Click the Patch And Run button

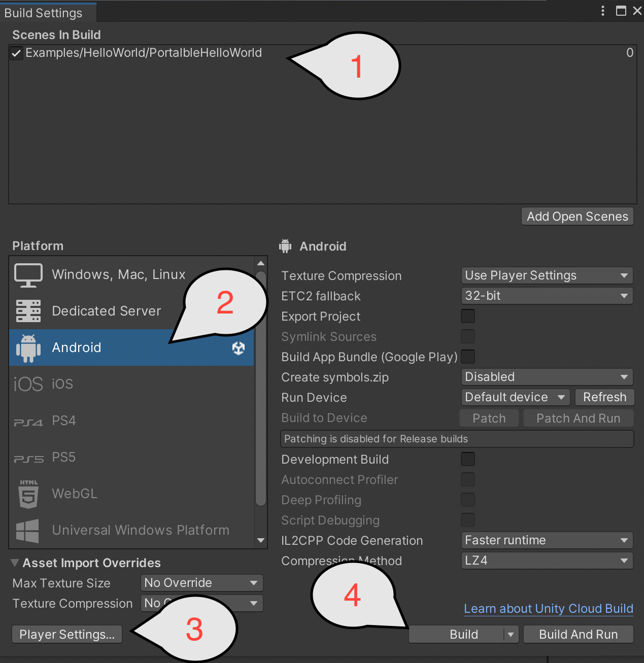(x=579, y=418)
